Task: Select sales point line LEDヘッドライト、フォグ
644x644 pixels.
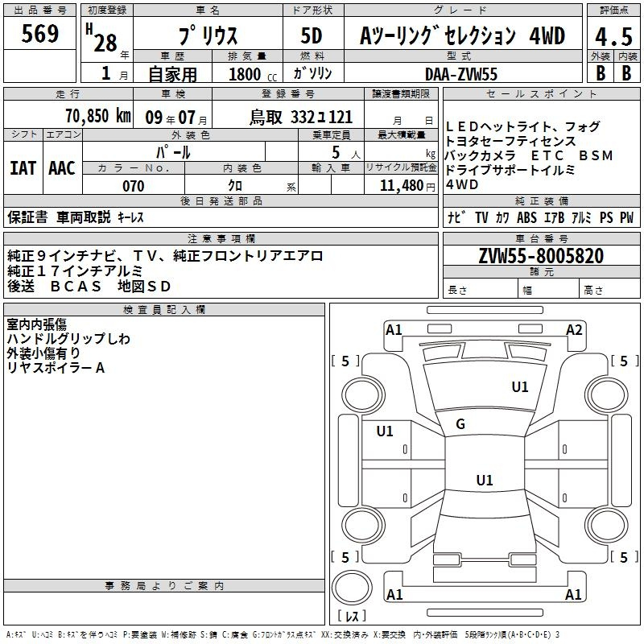Action: pos(522,126)
